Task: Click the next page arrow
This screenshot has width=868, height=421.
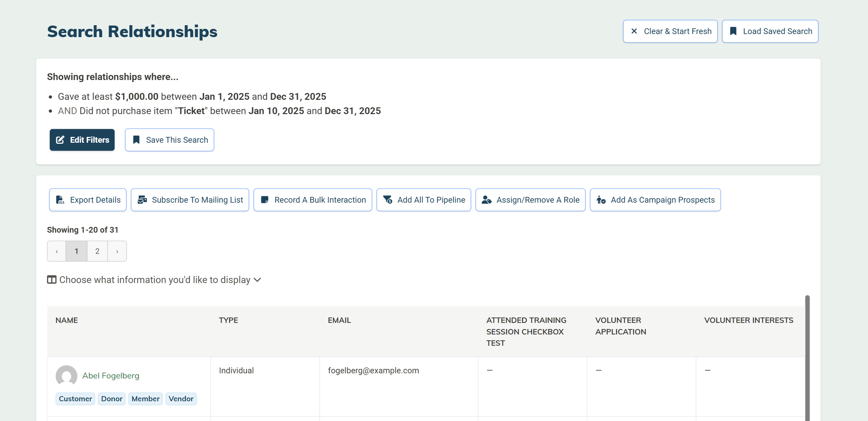Action: (x=117, y=251)
